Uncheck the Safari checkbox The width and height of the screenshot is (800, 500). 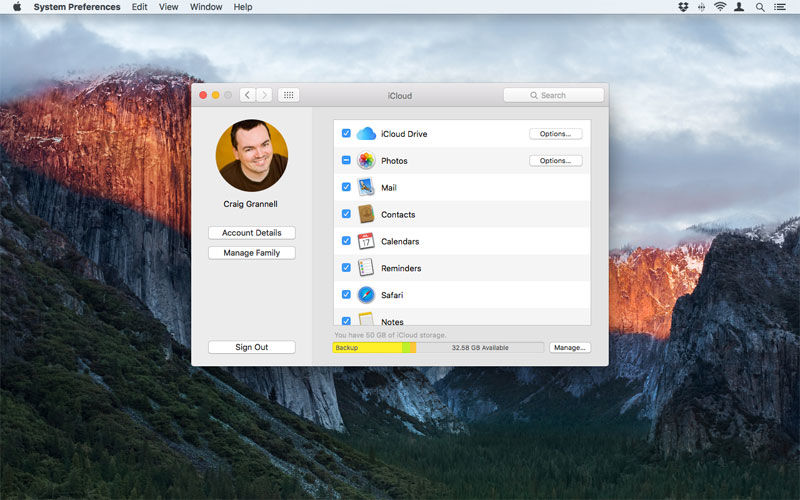[346, 294]
